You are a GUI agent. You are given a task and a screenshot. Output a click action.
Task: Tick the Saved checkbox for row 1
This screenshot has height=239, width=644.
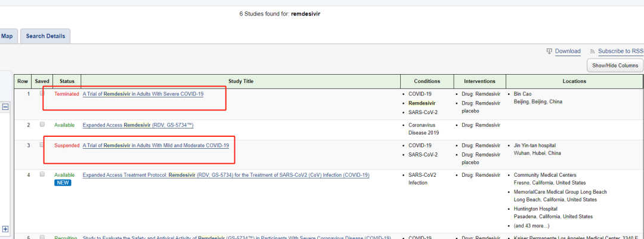click(x=42, y=93)
